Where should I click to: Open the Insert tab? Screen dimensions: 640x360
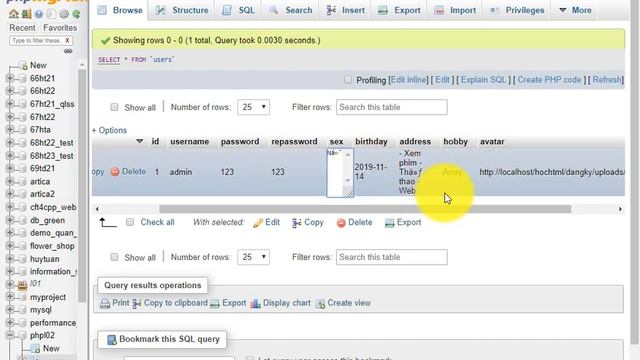pos(345,10)
